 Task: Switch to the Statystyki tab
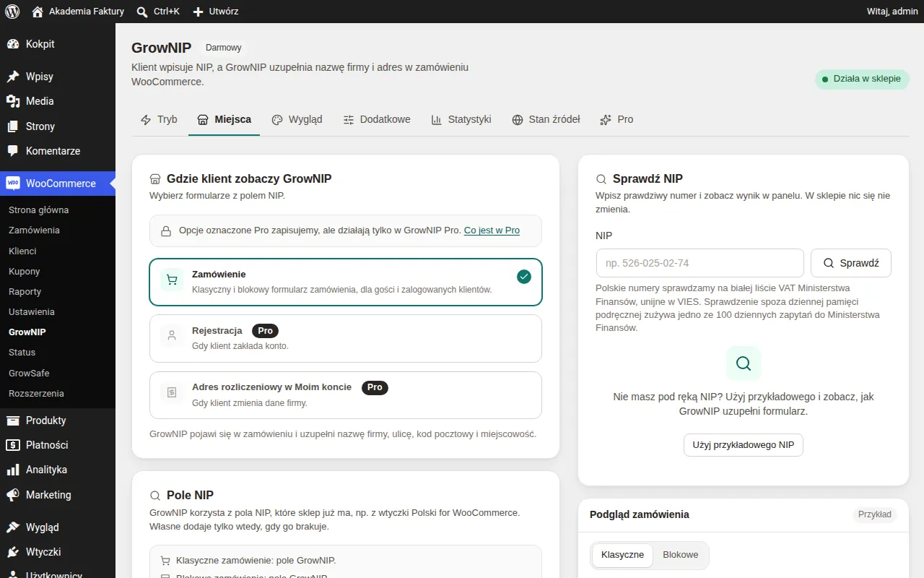click(461, 119)
